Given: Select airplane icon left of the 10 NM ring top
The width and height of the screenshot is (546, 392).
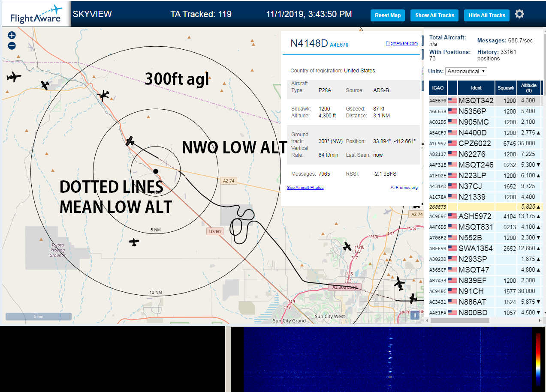Looking at the screenshot, I should 45,85.
